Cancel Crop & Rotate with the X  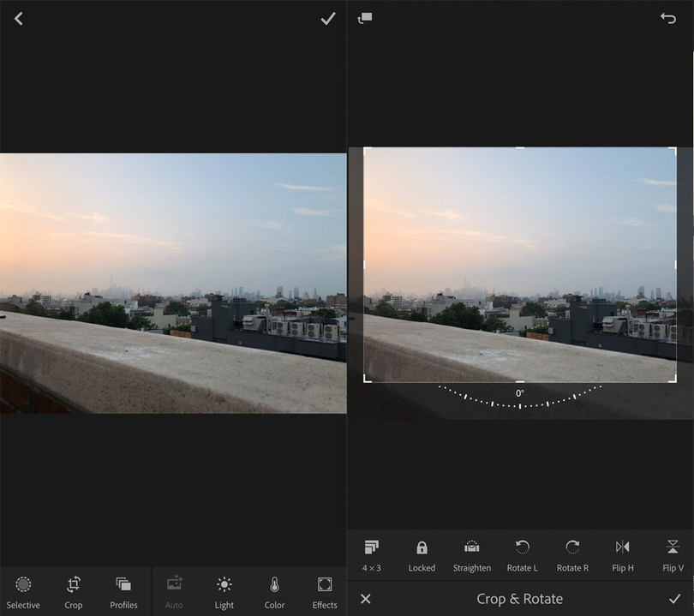coord(366,599)
